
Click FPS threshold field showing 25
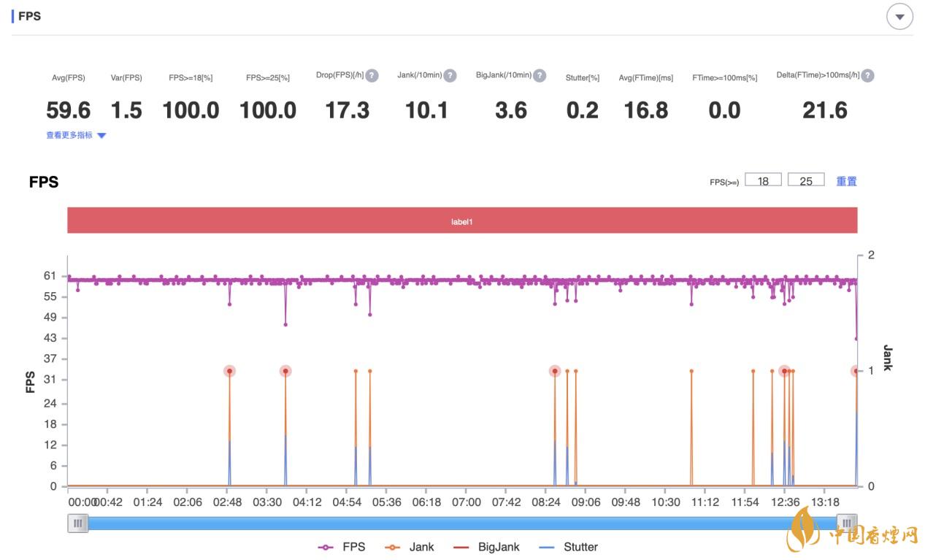click(x=806, y=180)
